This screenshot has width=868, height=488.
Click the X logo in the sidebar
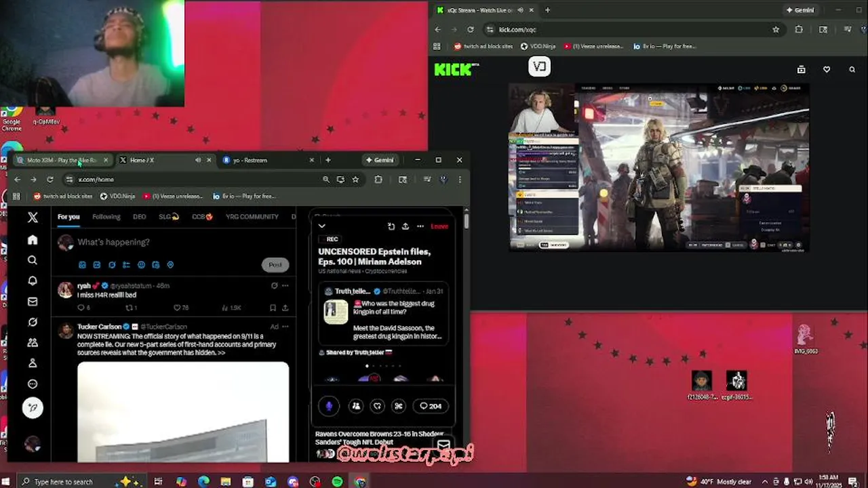tap(33, 218)
